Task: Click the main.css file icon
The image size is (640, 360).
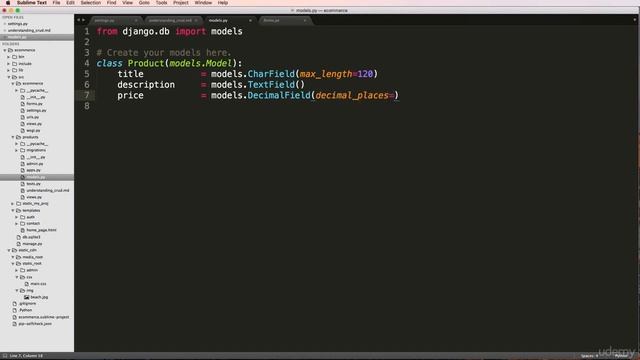Action: pyautogui.click(x=27, y=284)
